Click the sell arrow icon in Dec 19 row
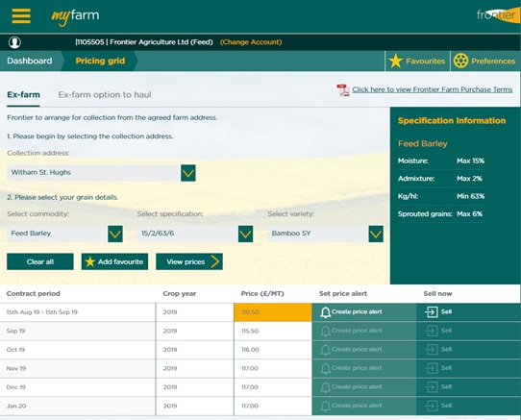 tap(431, 386)
